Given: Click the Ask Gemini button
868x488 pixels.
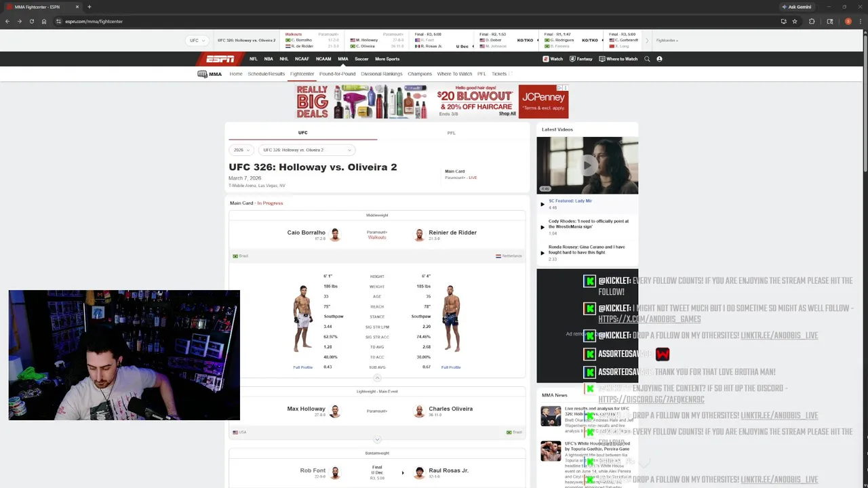Looking at the screenshot, I should pos(797,7).
